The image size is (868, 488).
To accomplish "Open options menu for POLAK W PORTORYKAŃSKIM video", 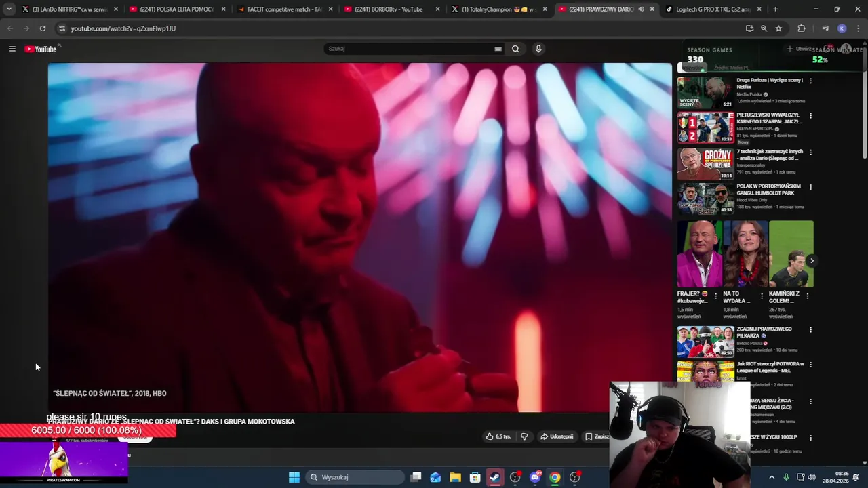I will [x=810, y=187].
